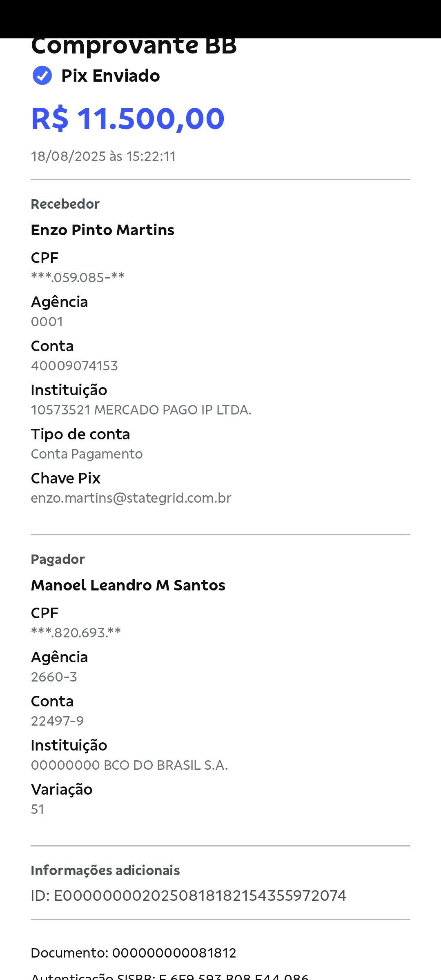Tap the transaction date and time
Viewport: 441px width, 980px height.
tap(103, 156)
